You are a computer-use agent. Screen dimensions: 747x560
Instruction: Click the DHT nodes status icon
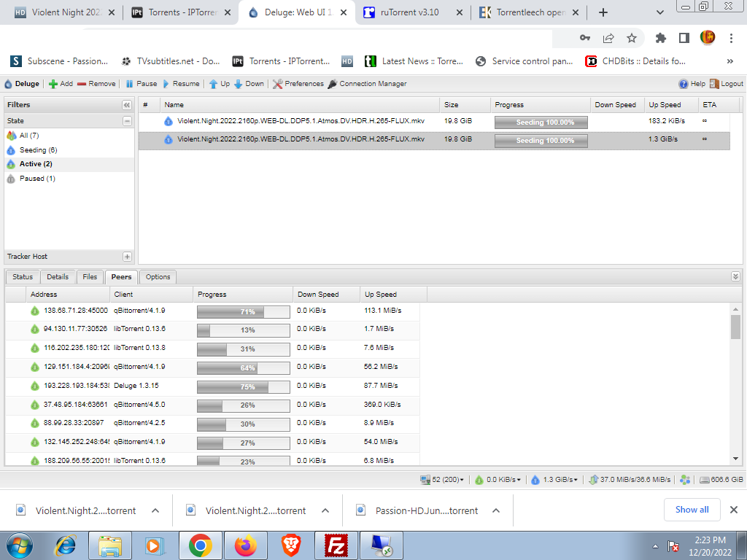(684, 480)
